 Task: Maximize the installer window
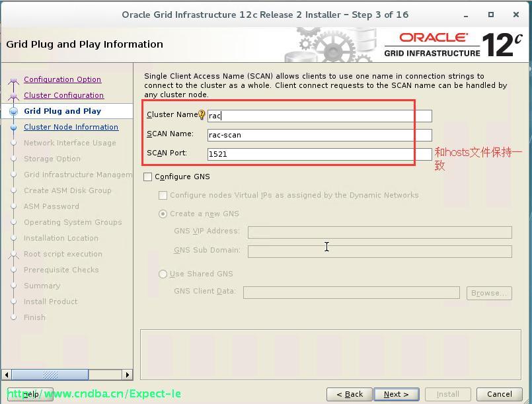click(x=490, y=15)
